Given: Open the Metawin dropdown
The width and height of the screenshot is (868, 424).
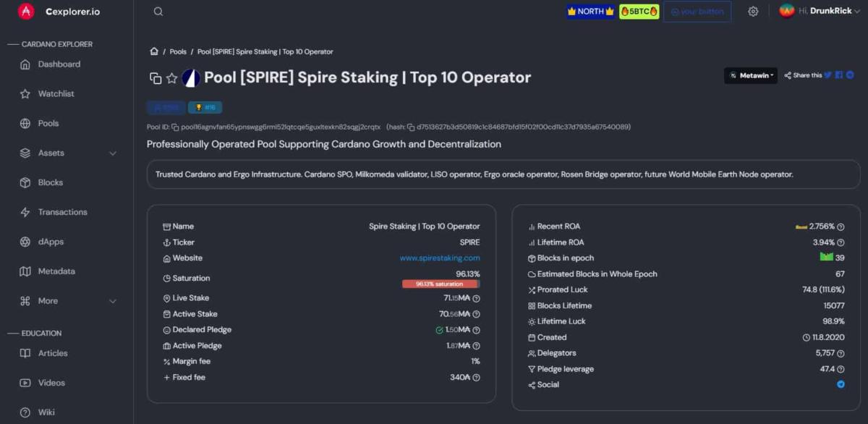Looking at the screenshot, I should tap(751, 75).
